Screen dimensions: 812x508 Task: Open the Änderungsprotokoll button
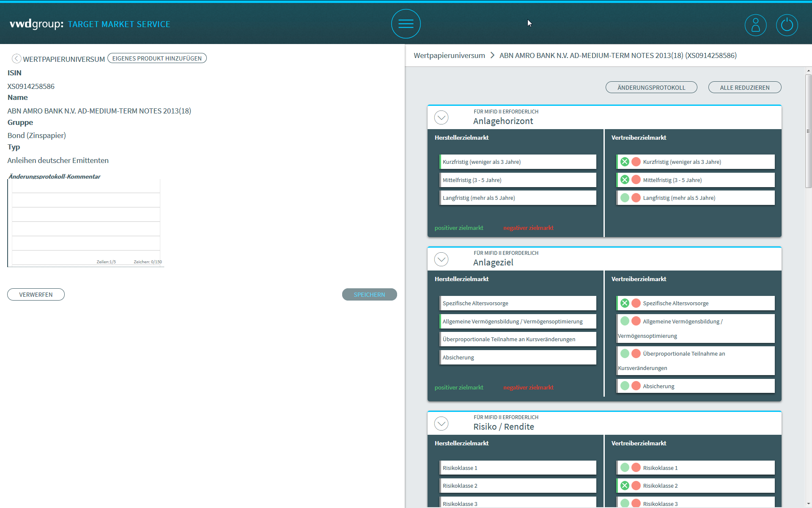point(651,88)
